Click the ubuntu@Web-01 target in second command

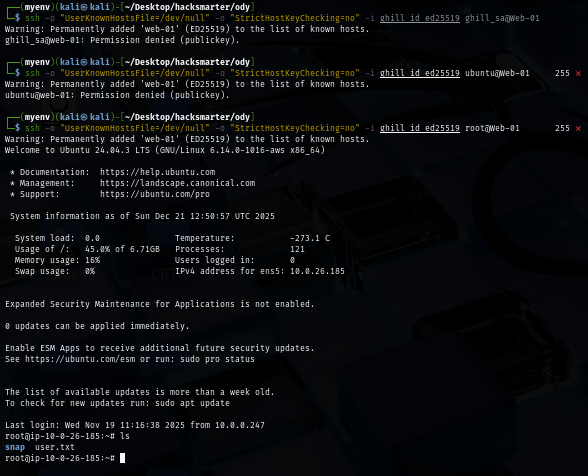click(x=497, y=73)
